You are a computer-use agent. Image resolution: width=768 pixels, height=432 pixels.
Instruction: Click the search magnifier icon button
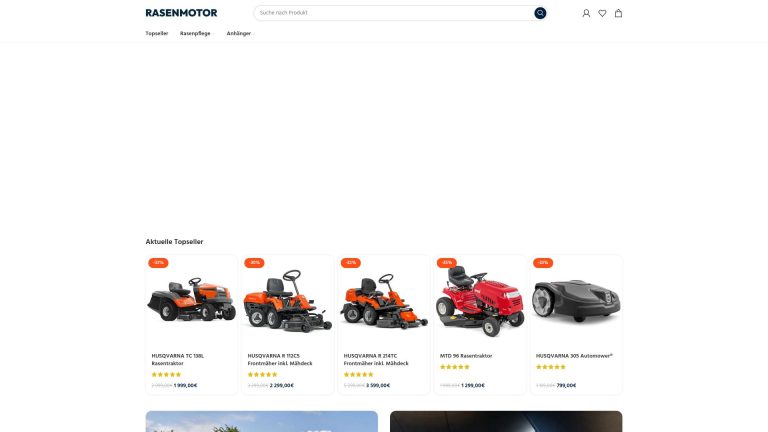(x=540, y=13)
